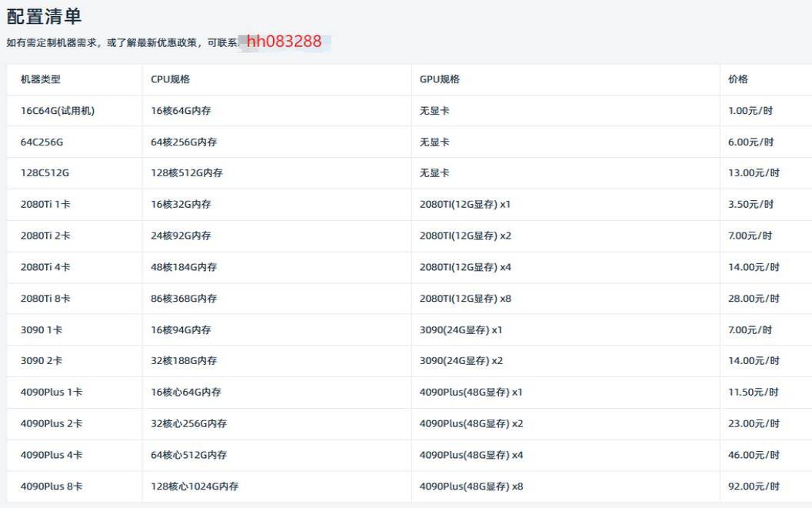The height and width of the screenshot is (508, 812).
Task: Click the 配置清单 page heading
Action: pos(44,16)
